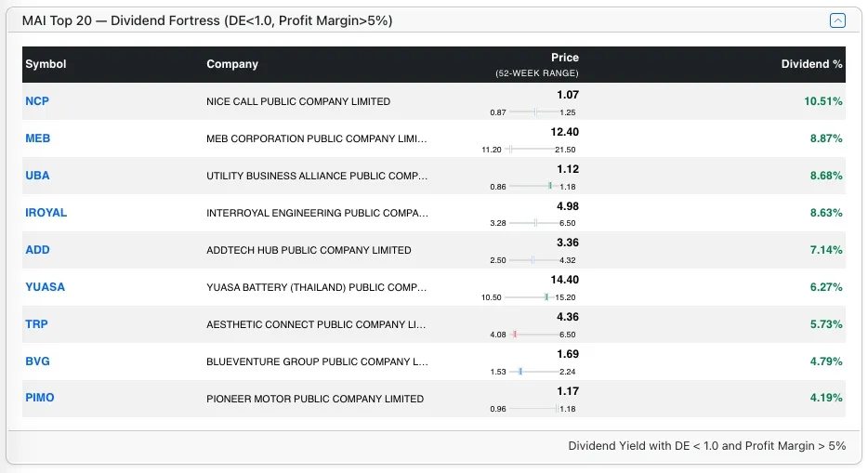Select ADDTECH HUB PUBLIC COMPANY LIMITED

309,249
